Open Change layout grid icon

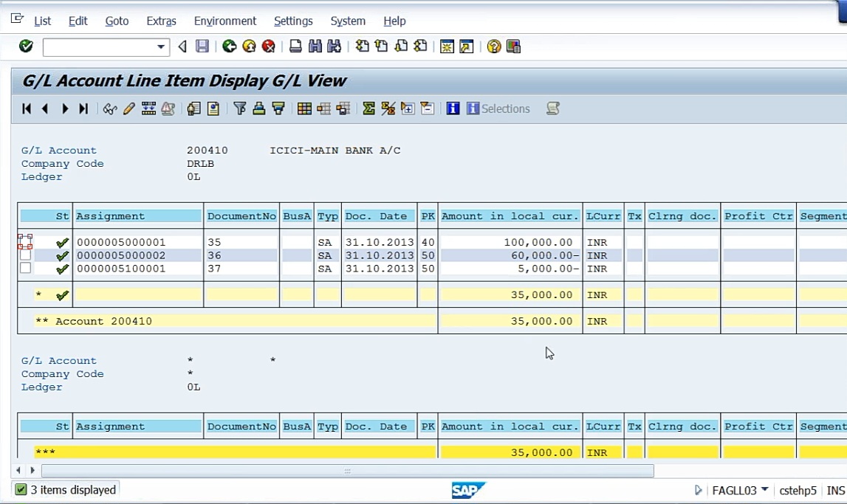pyautogui.click(x=304, y=108)
